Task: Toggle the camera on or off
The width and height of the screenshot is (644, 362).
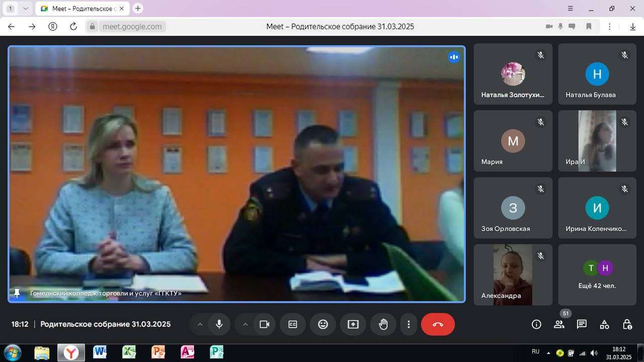Action: point(265,324)
